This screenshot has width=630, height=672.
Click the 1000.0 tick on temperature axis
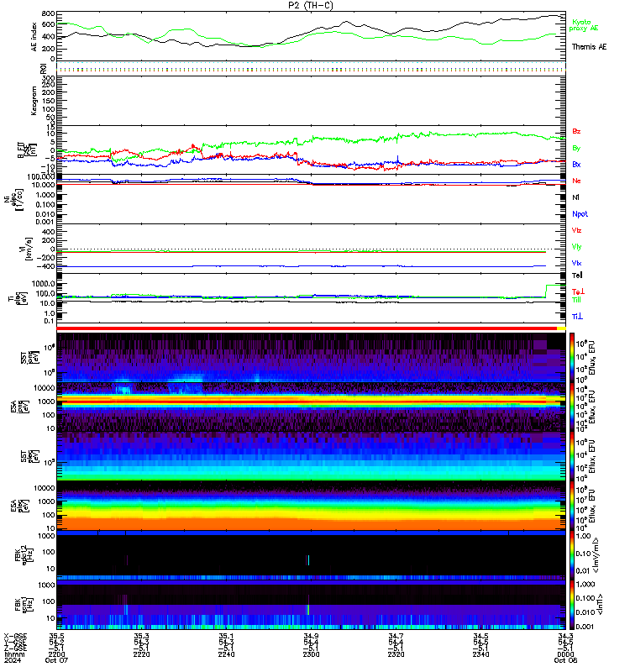coord(44,284)
